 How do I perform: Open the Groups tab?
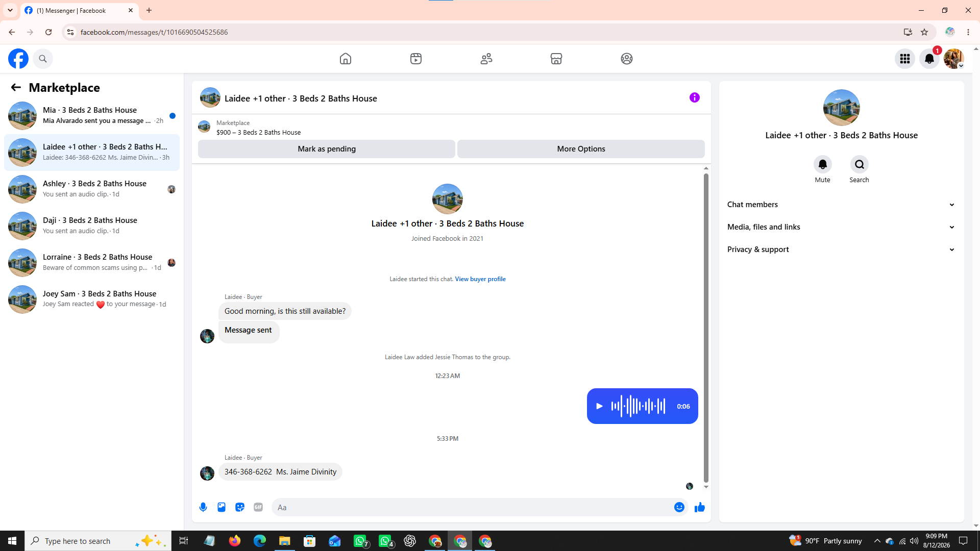627,59
